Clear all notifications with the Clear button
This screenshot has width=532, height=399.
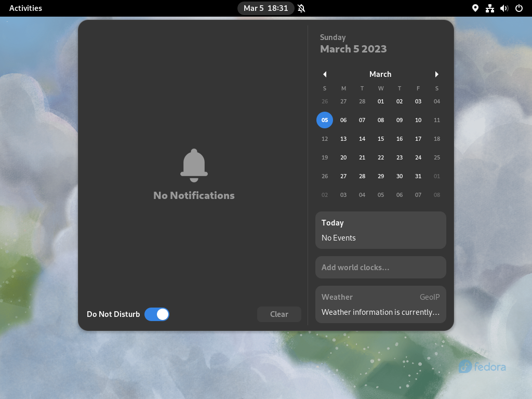click(279, 314)
